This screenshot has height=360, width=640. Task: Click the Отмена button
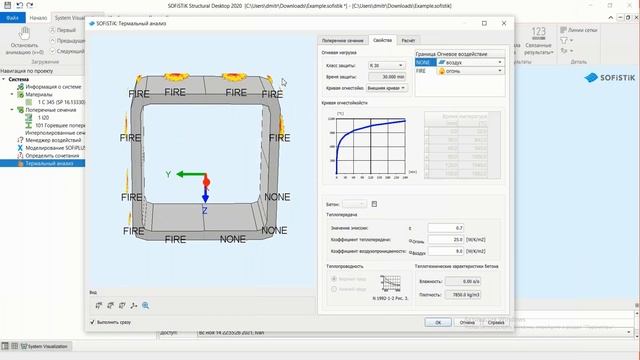tap(467, 322)
